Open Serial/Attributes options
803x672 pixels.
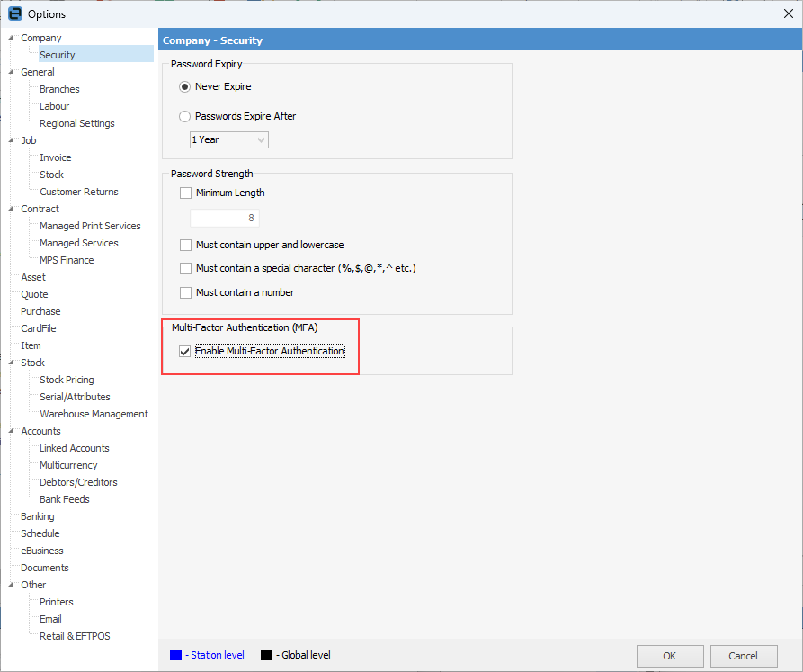pos(75,397)
